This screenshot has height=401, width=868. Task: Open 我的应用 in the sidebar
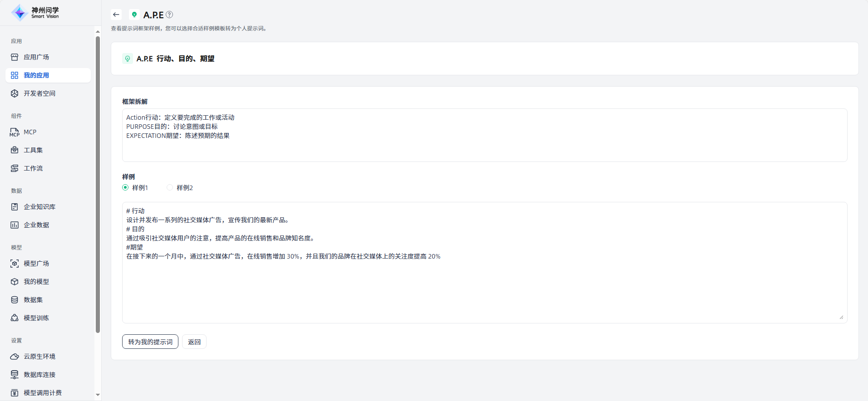pos(36,75)
